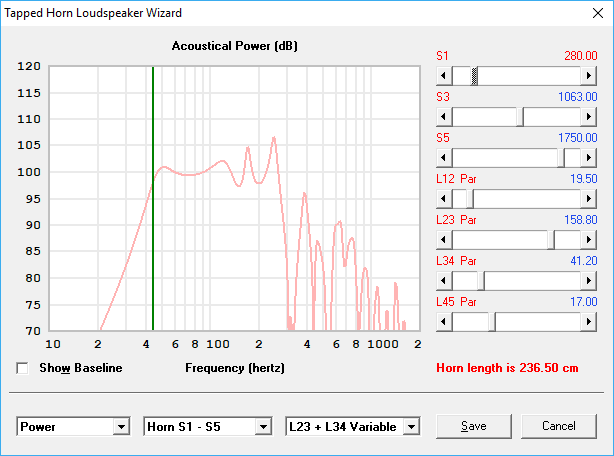This screenshot has height=456, width=614.
Task: Increase L45 with the right scroll arrow
Action: tap(589, 322)
